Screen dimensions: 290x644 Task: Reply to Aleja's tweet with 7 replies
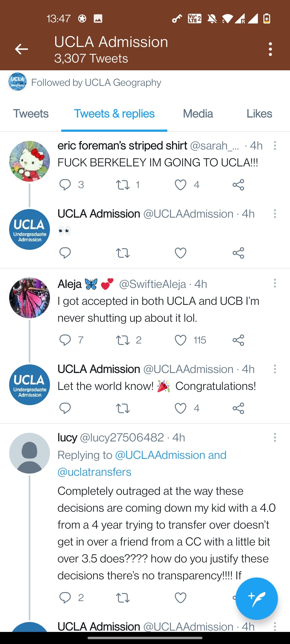65,340
